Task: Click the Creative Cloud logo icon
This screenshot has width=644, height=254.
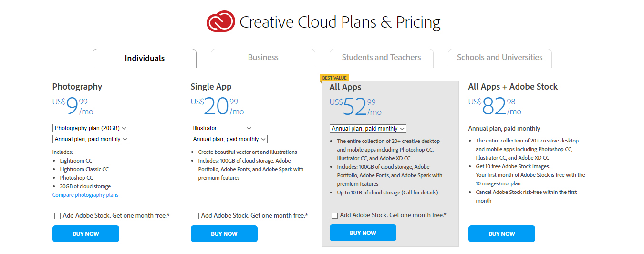Action: [x=221, y=21]
